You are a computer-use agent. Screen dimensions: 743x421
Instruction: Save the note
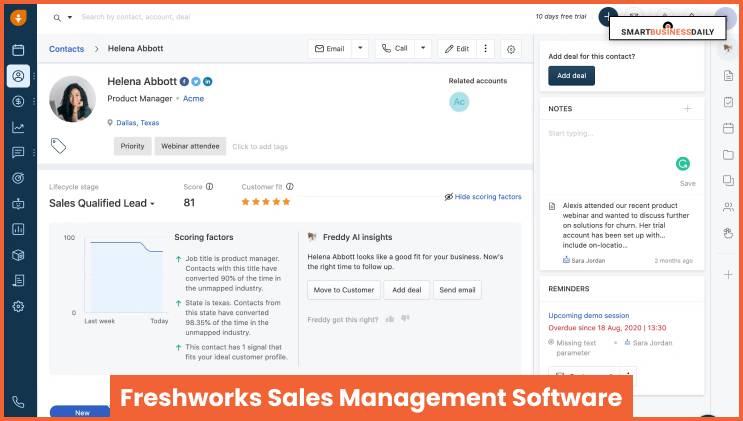click(688, 183)
